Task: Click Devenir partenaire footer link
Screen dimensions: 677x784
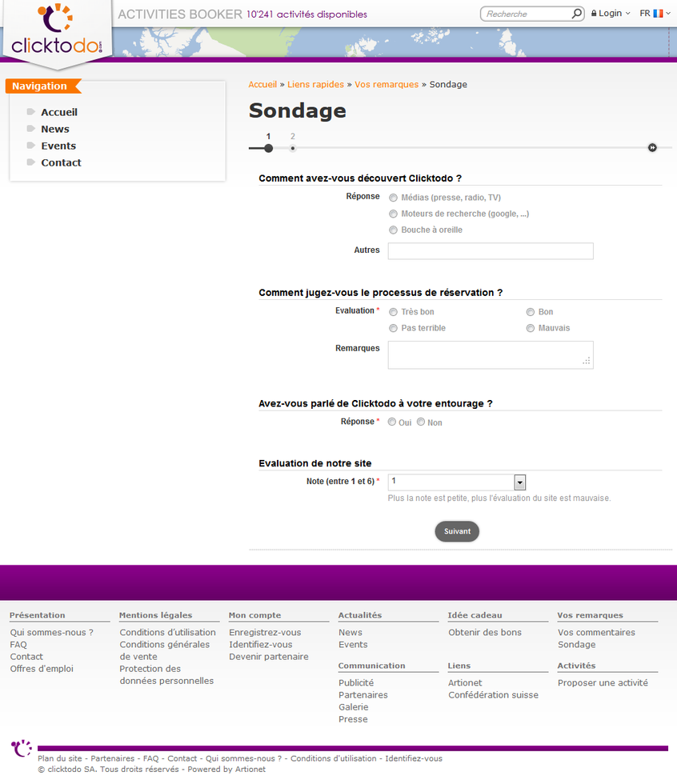Action: [269, 657]
